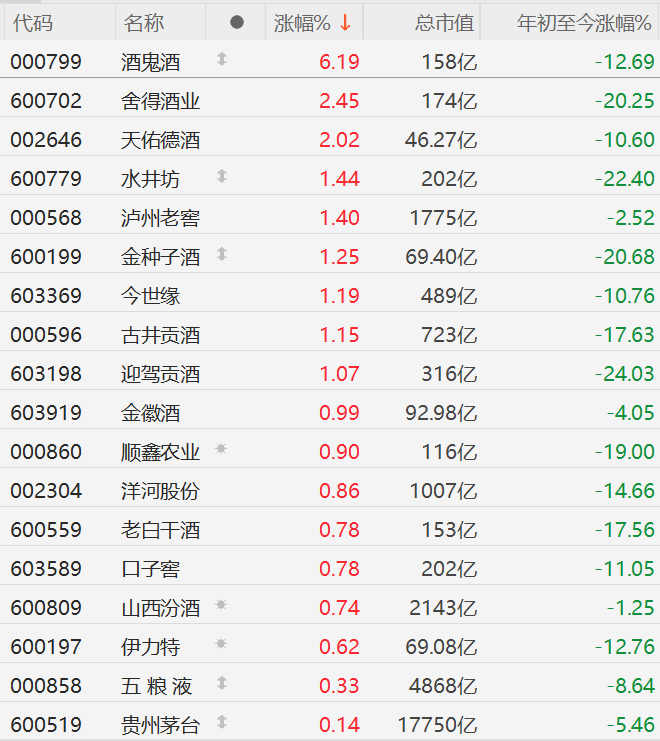The image size is (660, 741).
Task: Open the 伊力特 stock name
Action: pos(151,647)
